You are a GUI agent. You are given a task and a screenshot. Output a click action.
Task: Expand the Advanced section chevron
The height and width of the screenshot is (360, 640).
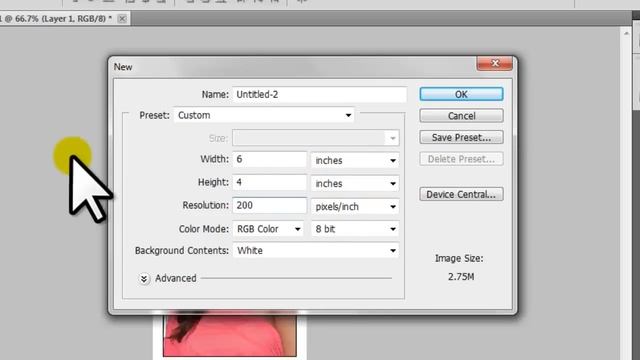(x=144, y=279)
